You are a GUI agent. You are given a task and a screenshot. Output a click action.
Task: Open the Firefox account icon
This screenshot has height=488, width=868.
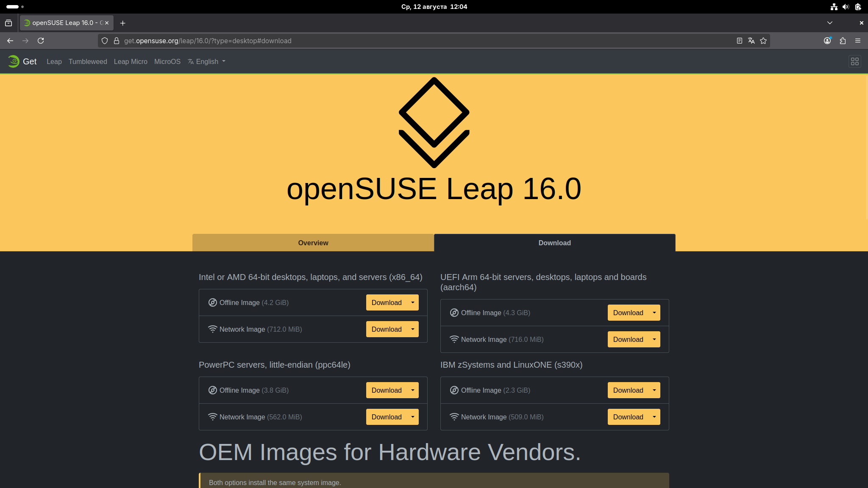[x=827, y=41]
